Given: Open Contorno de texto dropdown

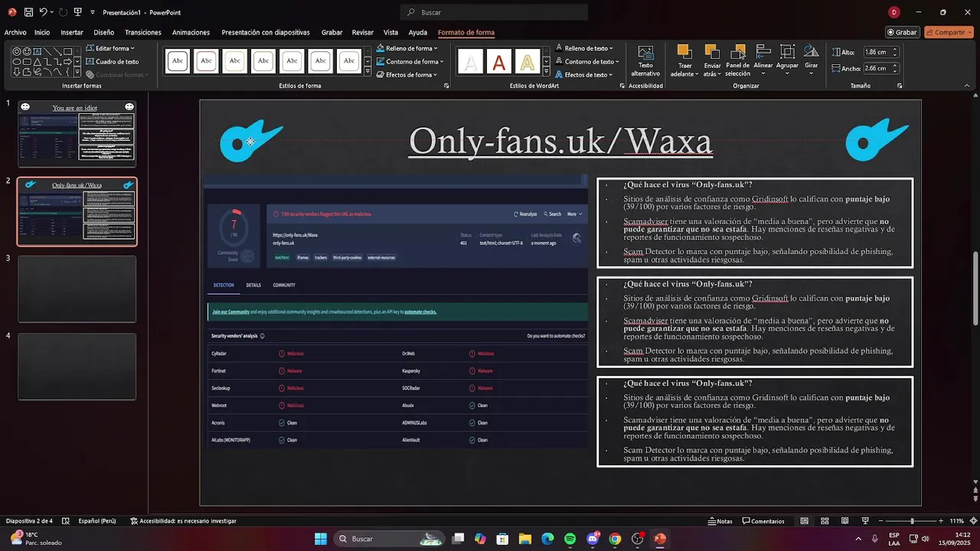Looking at the screenshot, I should [586, 61].
